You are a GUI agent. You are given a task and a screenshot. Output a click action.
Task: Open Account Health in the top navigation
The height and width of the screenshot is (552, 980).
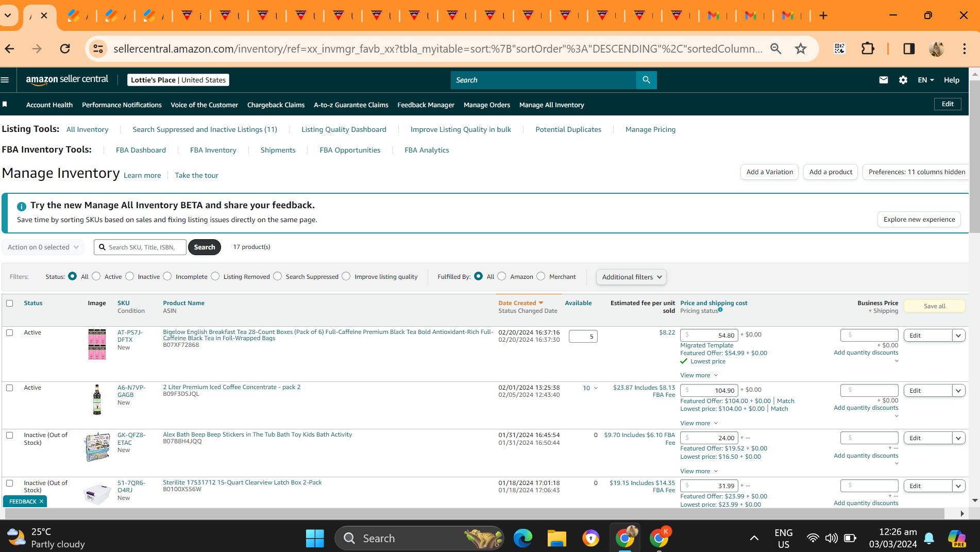pyautogui.click(x=49, y=105)
